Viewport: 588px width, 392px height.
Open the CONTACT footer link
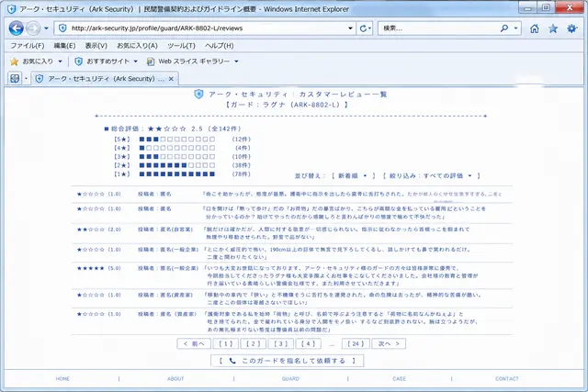click(x=507, y=379)
